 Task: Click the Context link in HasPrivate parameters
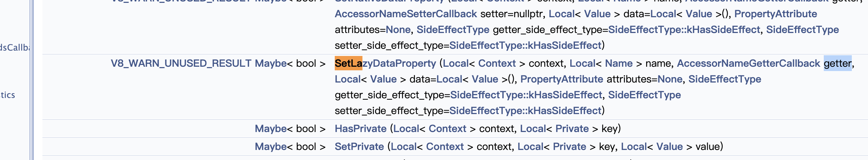(447, 129)
